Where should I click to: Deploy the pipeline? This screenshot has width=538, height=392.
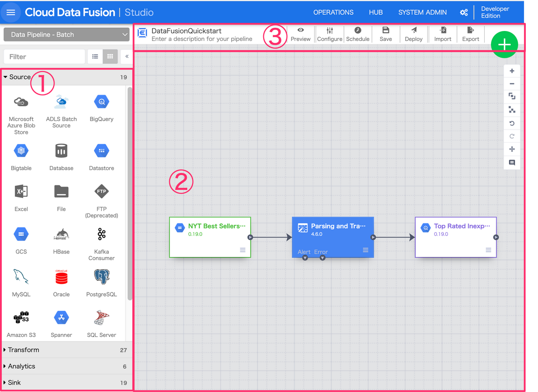point(413,34)
